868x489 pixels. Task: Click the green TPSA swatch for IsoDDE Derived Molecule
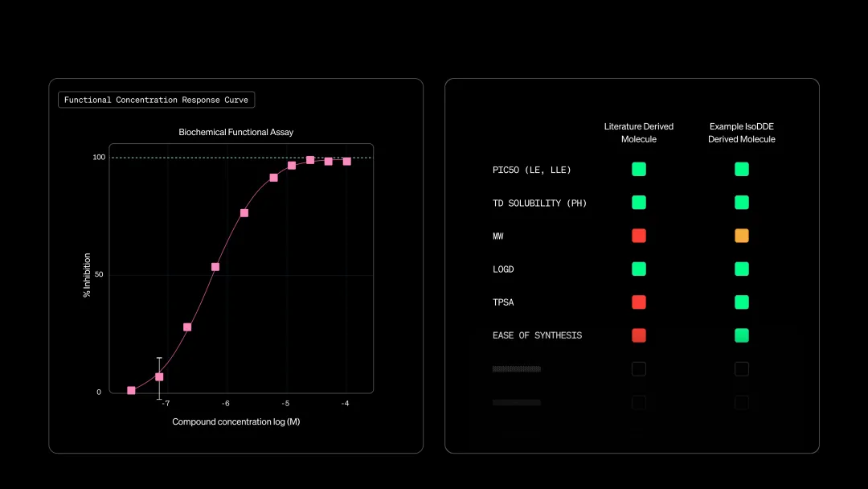point(742,302)
